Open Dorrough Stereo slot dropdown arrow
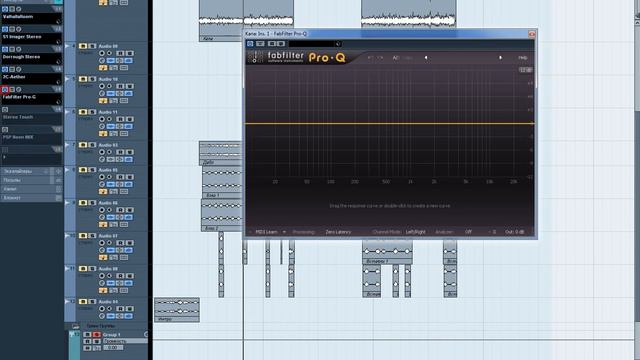Viewport: 640px width, 360px height. click(x=58, y=62)
